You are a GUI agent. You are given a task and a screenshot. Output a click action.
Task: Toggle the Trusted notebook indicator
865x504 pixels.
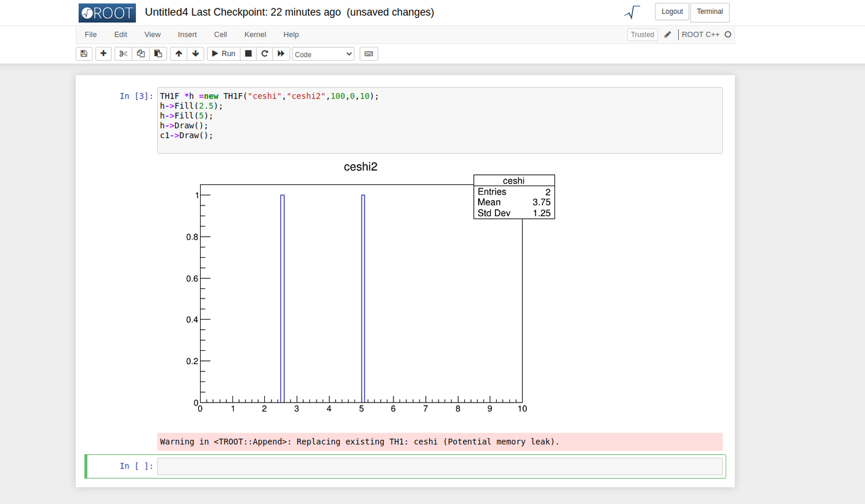(x=642, y=34)
